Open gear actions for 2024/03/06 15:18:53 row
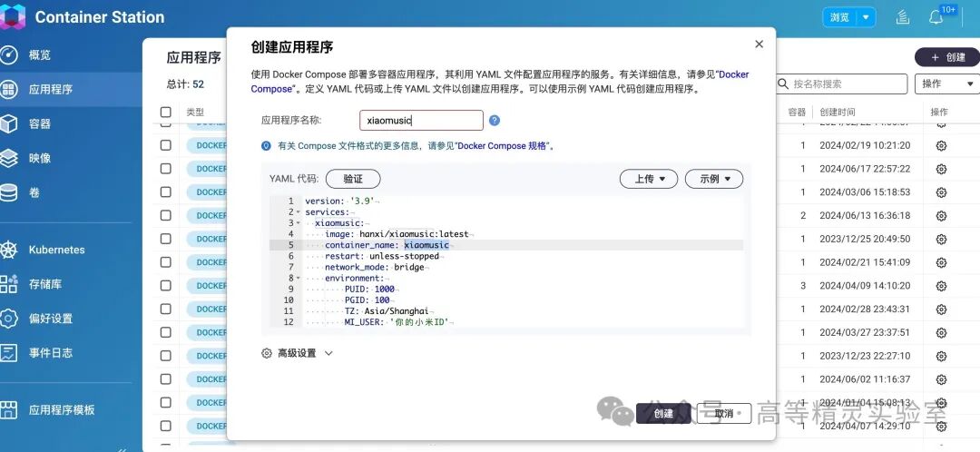The width and height of the screenshot is (980, 452). (x=941, y=192)
